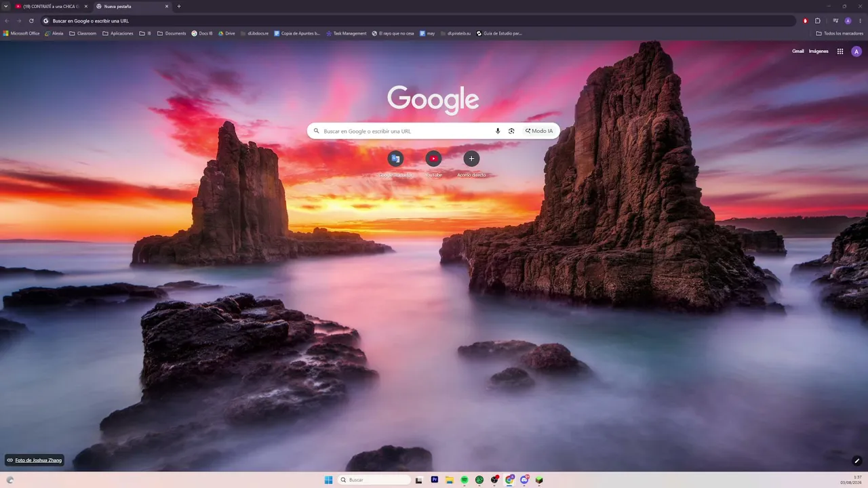Open the Docs IB bookmark
868x488 pixels.
(x=202, y=33)
